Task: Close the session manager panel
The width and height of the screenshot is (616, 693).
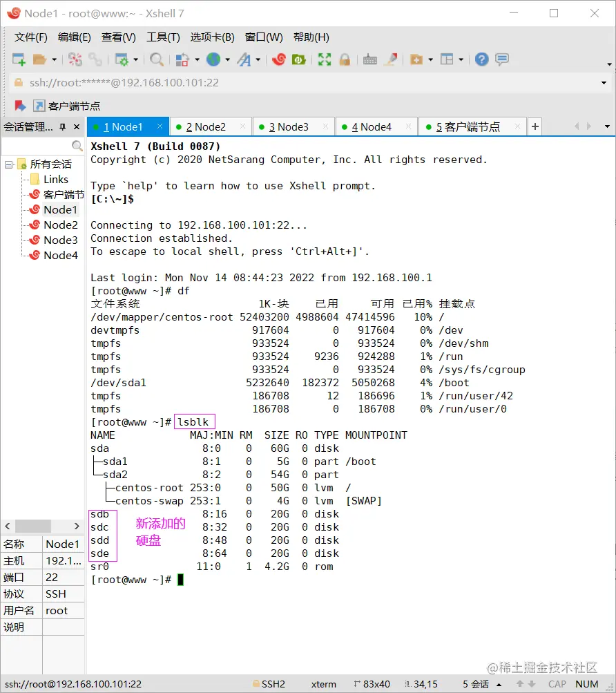Action: pos(77,127)
